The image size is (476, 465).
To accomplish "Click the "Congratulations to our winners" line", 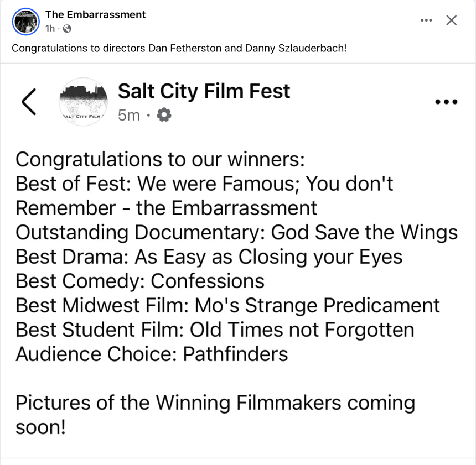I will point(160,159).
